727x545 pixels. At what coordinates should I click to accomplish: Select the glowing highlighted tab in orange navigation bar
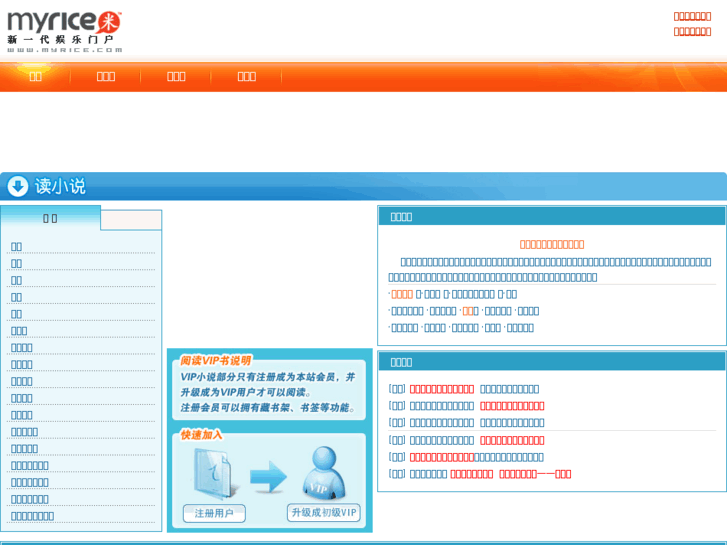point(35,77)
